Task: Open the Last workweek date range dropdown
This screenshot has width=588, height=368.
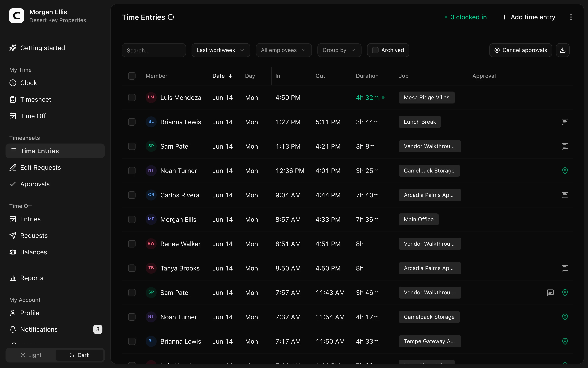Action: 221,50
